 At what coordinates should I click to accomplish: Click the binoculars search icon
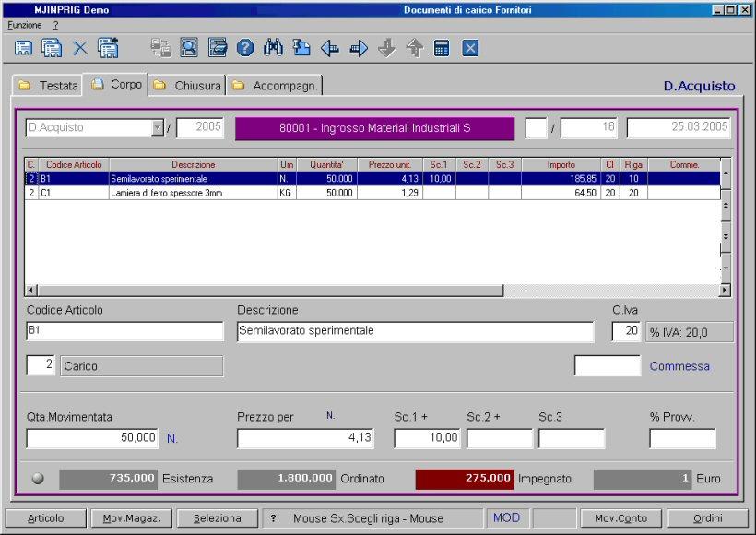point(274,48)
